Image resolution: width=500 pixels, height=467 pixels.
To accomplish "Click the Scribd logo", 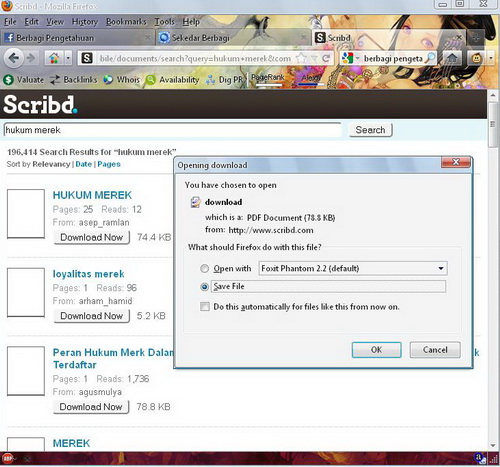I will pyautogui.click(x=40, y=104).
